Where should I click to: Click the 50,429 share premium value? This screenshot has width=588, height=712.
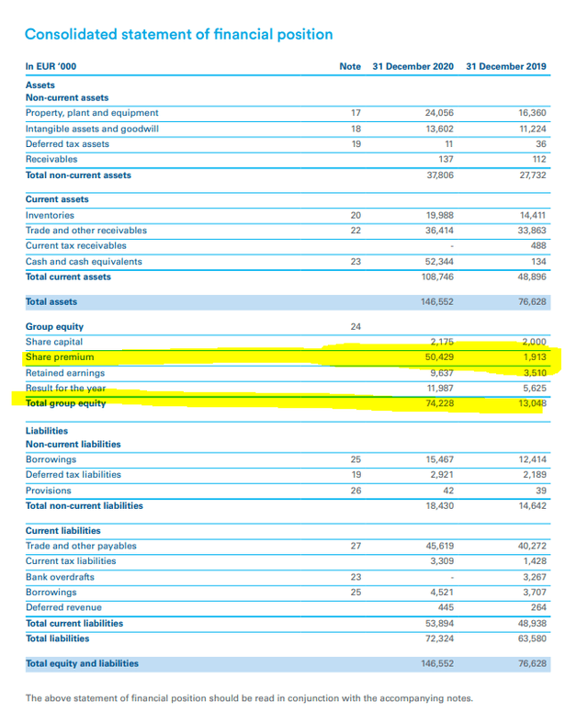[x=439, y=357]
